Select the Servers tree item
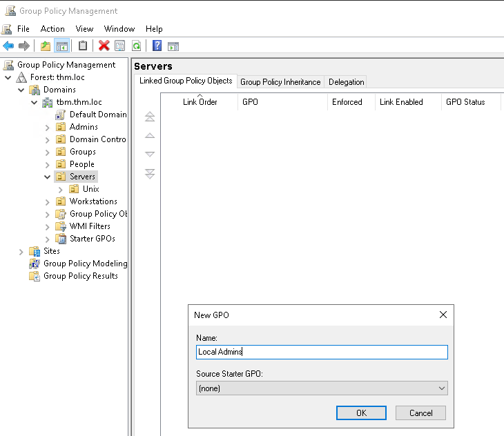 pos(82,177)
